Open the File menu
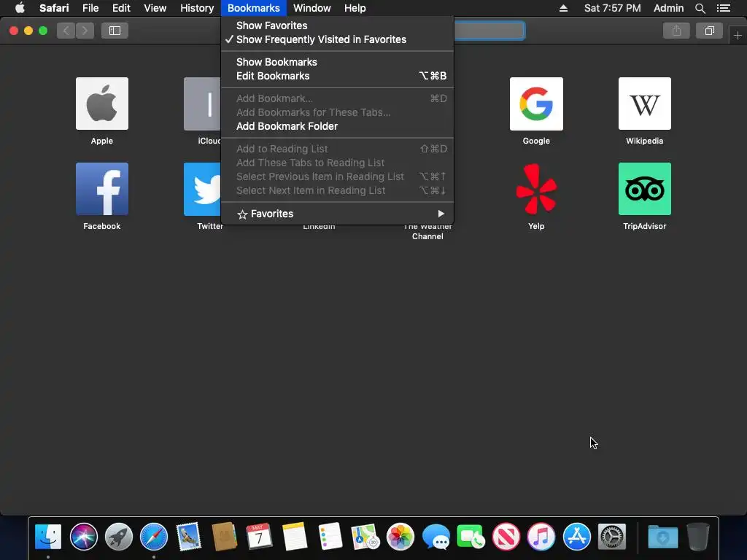Viewport: 747px width, 560px height. (x=90, y=8)
